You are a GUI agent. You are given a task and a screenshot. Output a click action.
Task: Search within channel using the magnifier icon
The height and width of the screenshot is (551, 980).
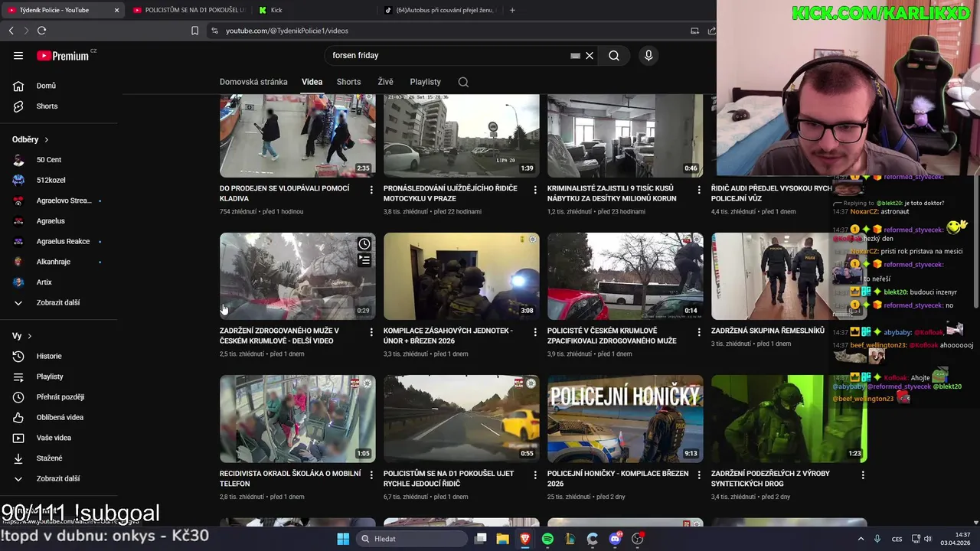pyautogui.click(x=463, y=82)
